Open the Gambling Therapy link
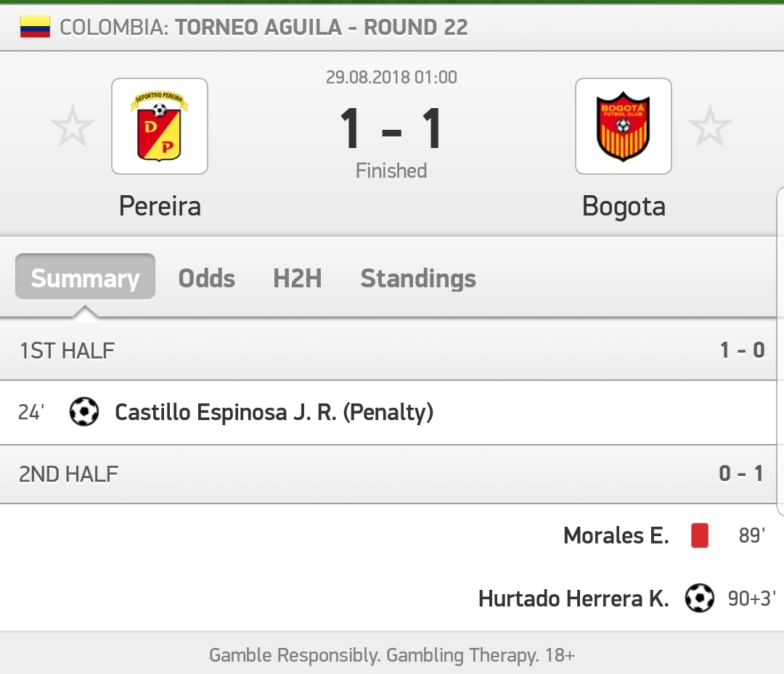784x674 pixels. [463, 655]
